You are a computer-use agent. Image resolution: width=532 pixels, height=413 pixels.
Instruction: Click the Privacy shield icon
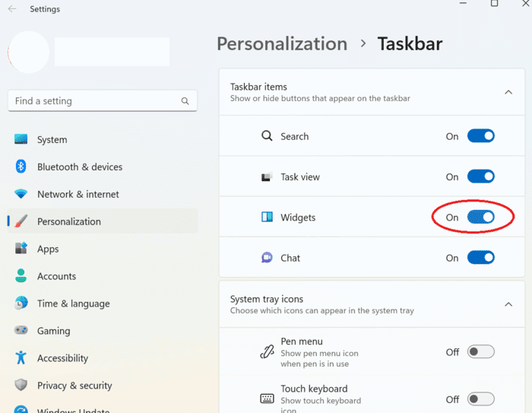pyautogui.click(x=21, y=385)
